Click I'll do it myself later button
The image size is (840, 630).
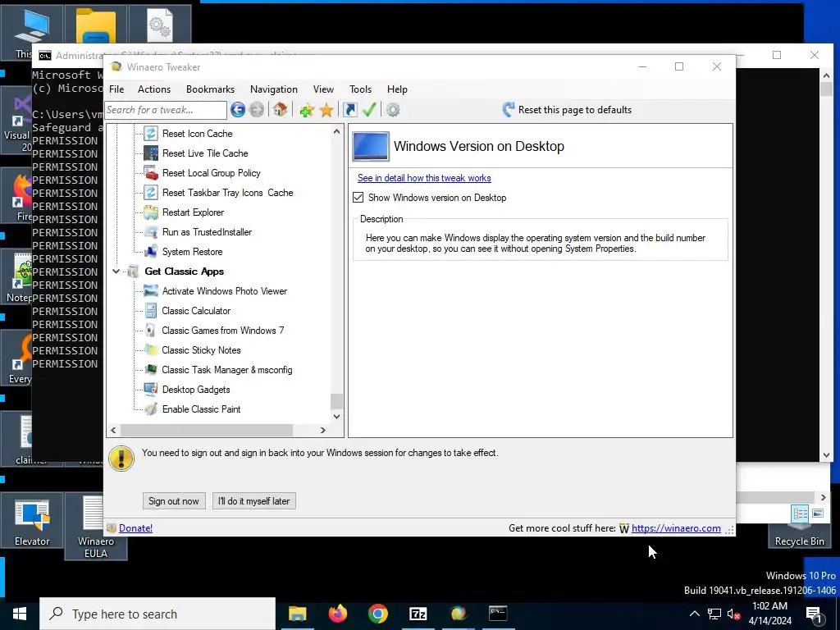pyautogui.click(x=254, y=501)
